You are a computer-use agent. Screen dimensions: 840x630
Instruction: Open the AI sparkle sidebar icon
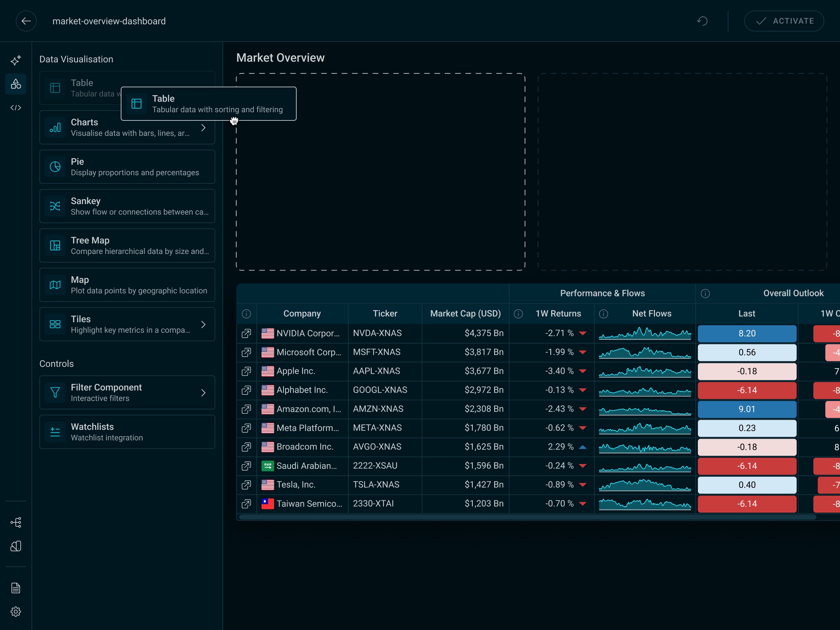16,60
